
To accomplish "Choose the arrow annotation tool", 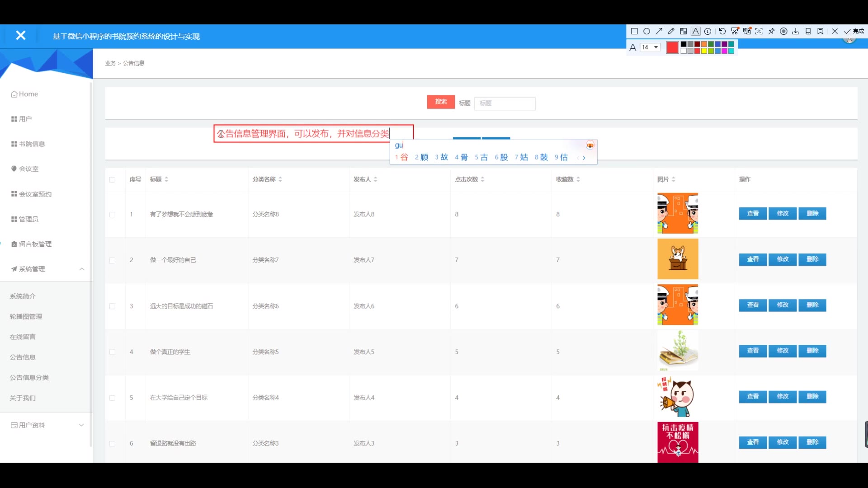I will [659, 31].
